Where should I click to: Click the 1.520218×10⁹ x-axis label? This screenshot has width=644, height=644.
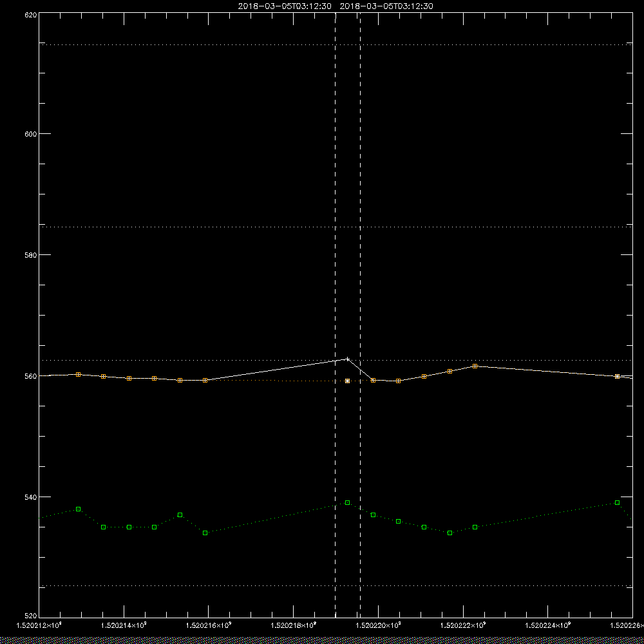pyautogui.click(x=294, y=625)
